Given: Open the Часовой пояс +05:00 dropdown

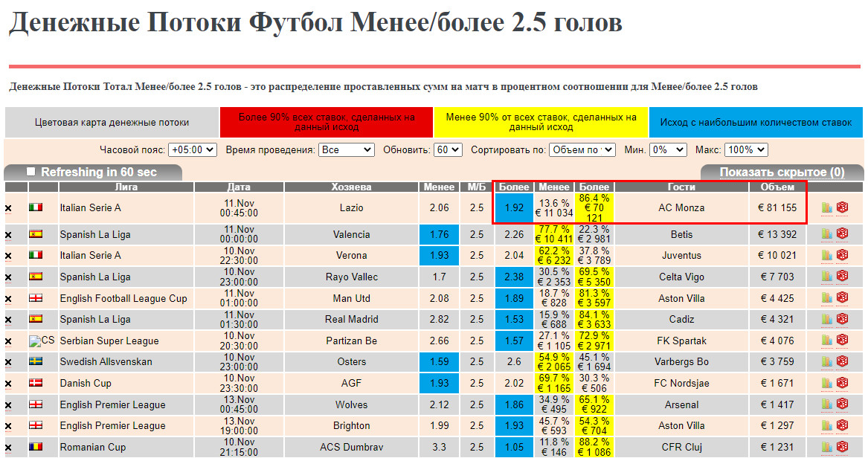Looking at the screenshot, I should (193, 150).
